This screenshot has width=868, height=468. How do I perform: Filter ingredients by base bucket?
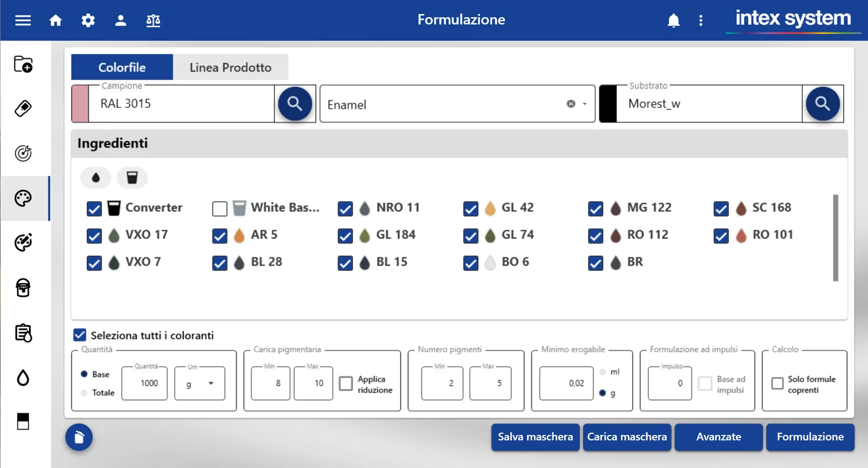(132, 178)
